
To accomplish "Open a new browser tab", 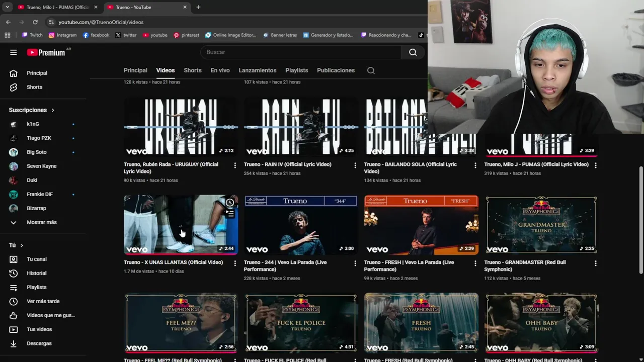I will (x=198, y=7).
